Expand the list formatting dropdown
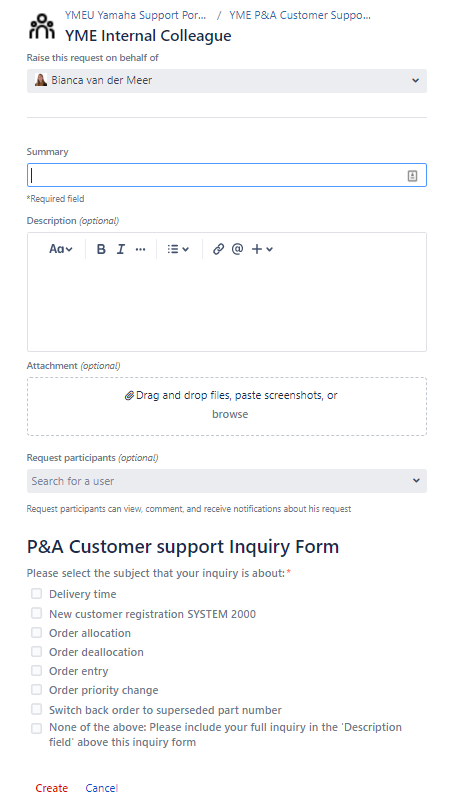Image resolution: width=456 pixels, height=812 pixels. pyautogui.click(x=178, y=249)
